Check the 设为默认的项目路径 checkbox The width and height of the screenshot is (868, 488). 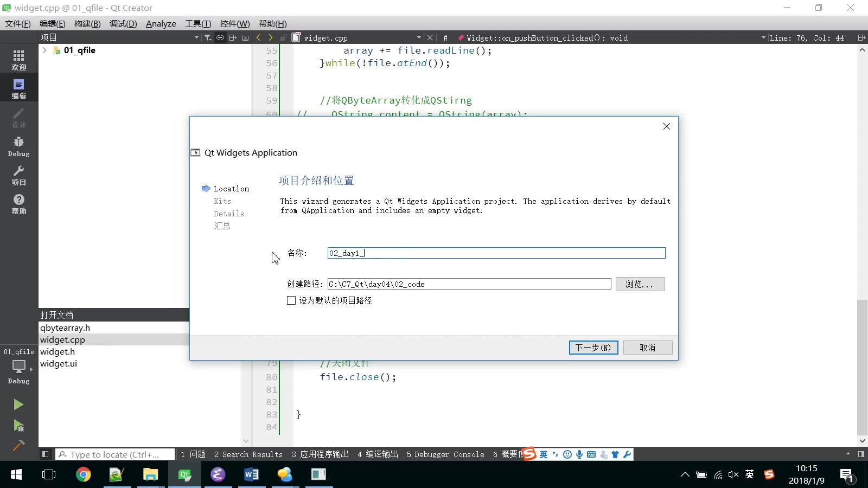pos(291,300)
